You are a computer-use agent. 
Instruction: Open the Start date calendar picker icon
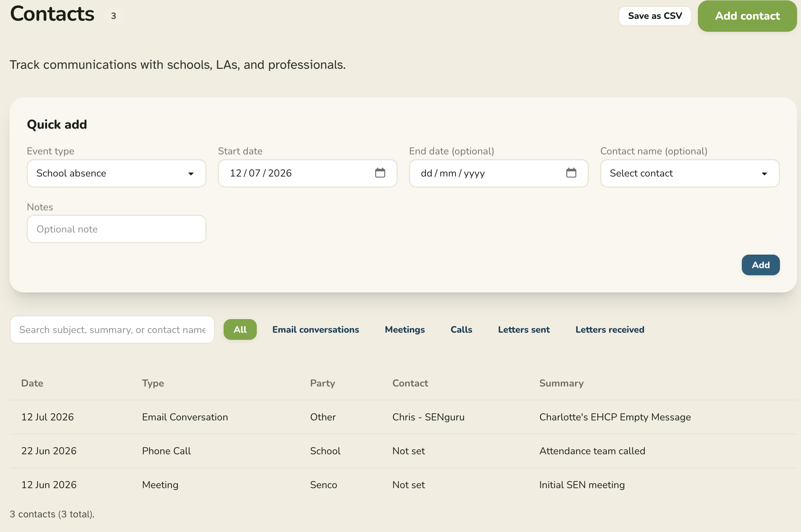pos(380,173)
